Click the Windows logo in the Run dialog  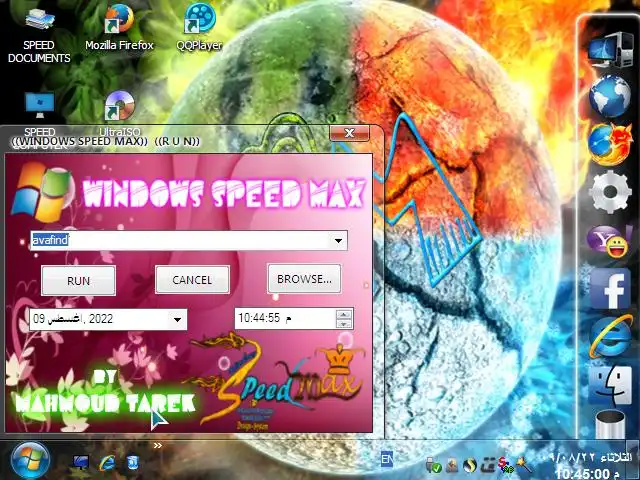[x=42, y=192]
